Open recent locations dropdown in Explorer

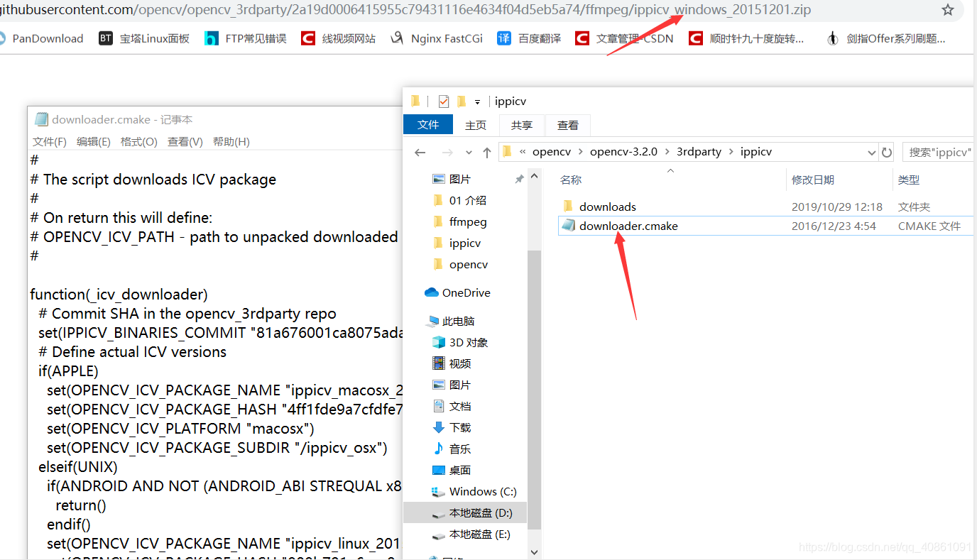469,153
